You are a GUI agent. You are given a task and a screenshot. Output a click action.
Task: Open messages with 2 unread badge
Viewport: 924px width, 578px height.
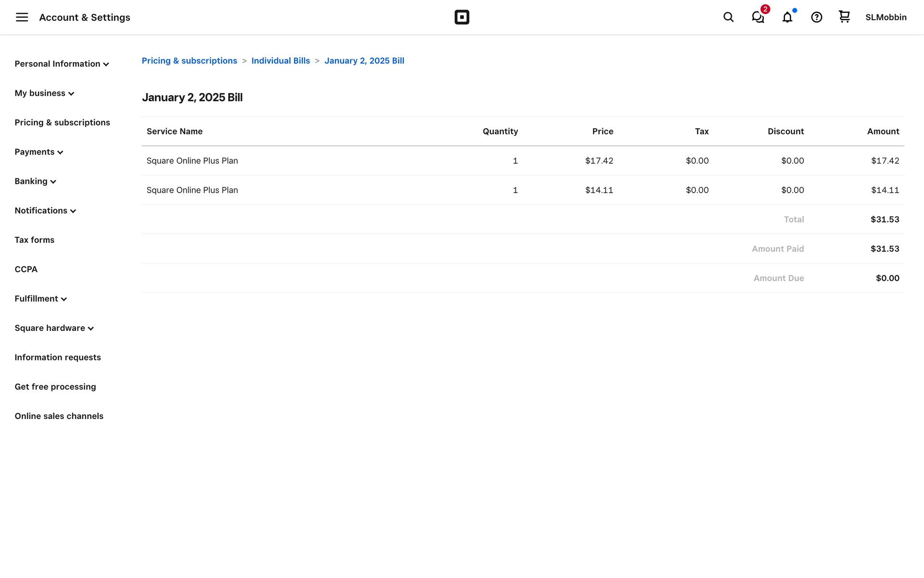point(758,17)
